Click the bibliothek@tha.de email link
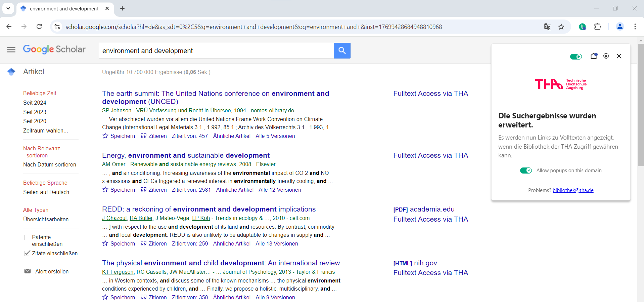This screenshot has height=302, width=644. [x=573, y=190]
